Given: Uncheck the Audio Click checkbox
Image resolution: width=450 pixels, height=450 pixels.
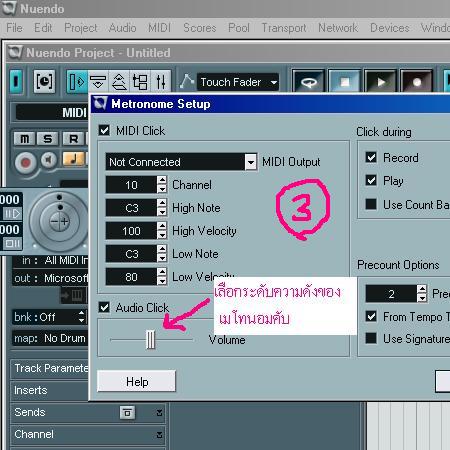Looking at the screenshot, I should 104,307.
